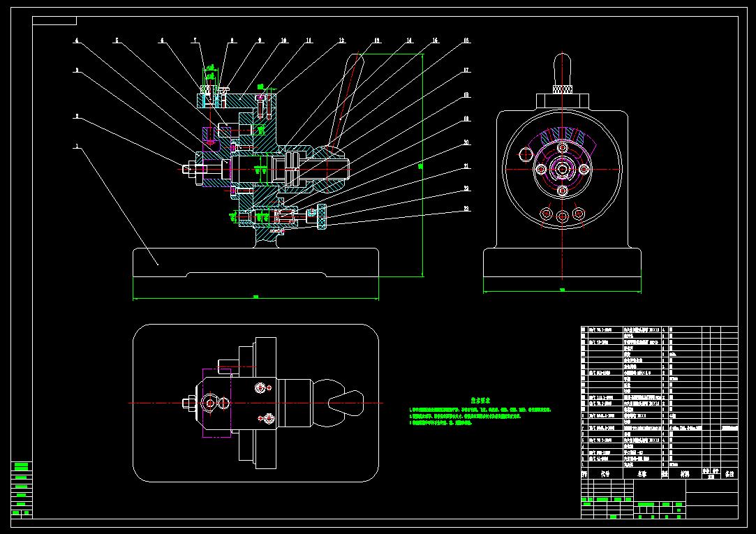Select part balloon number 5

point(116,40)
